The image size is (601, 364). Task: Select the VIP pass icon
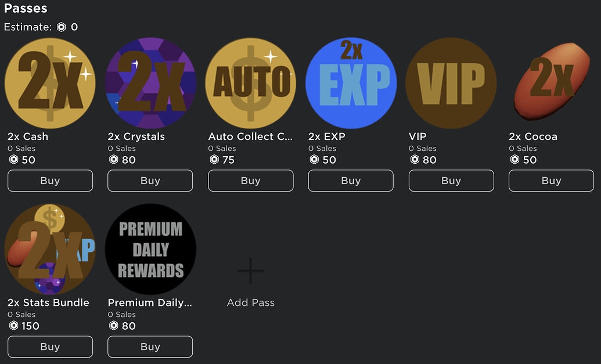click(x=451, y=83)
